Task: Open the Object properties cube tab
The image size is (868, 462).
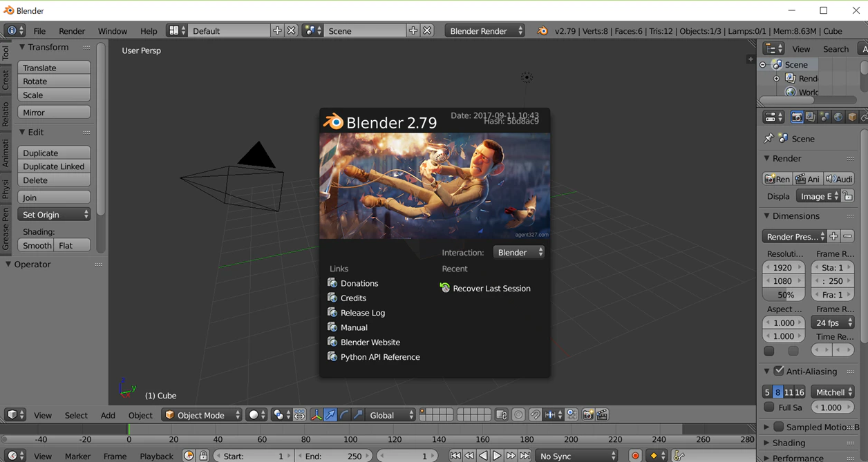Action: click(852, 117)
